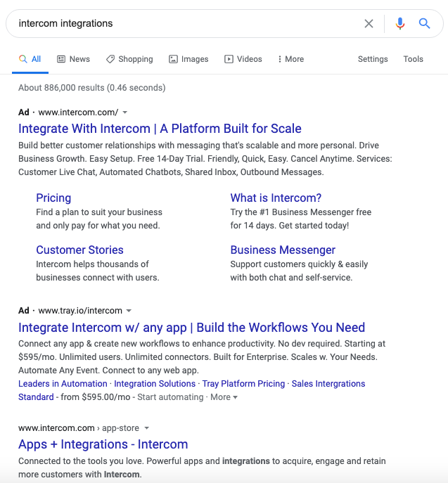Open the Customer Stories sitelink
448x483 pixels.
(79, 250)
